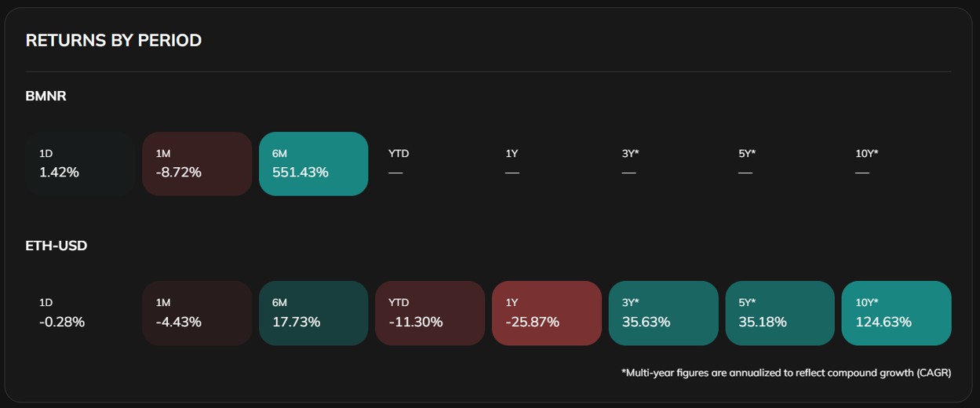This screenshot has width=980, height=408.
Task: Click ETH-USD 1D -0.28% tile
Action: (x=80, y=313)
